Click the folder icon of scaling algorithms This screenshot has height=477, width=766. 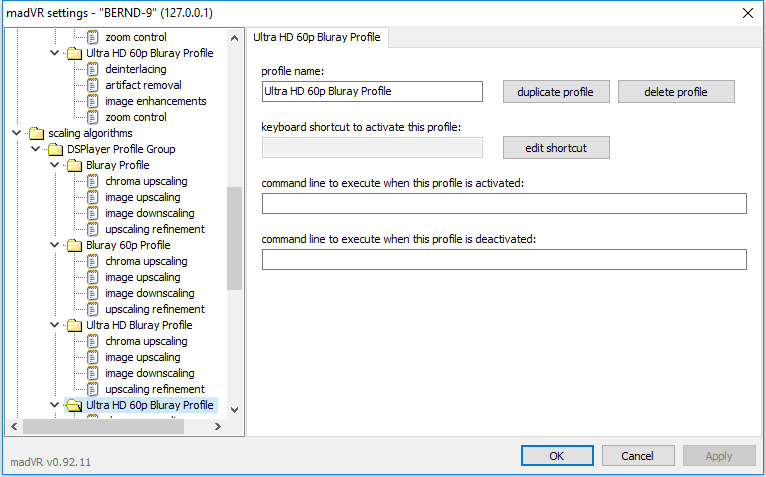36,133
